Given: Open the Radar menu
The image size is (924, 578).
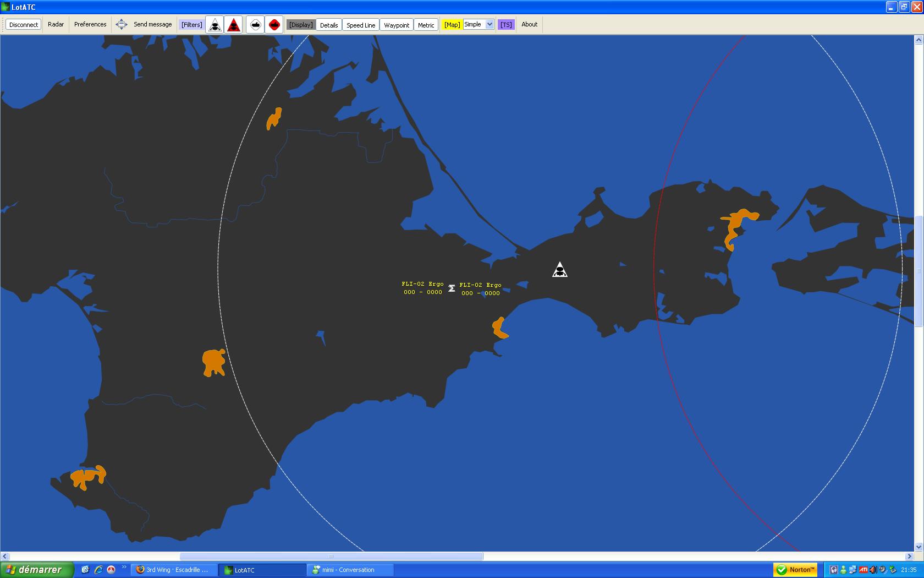Looking at the screenshot, I should tap(56, 24).
